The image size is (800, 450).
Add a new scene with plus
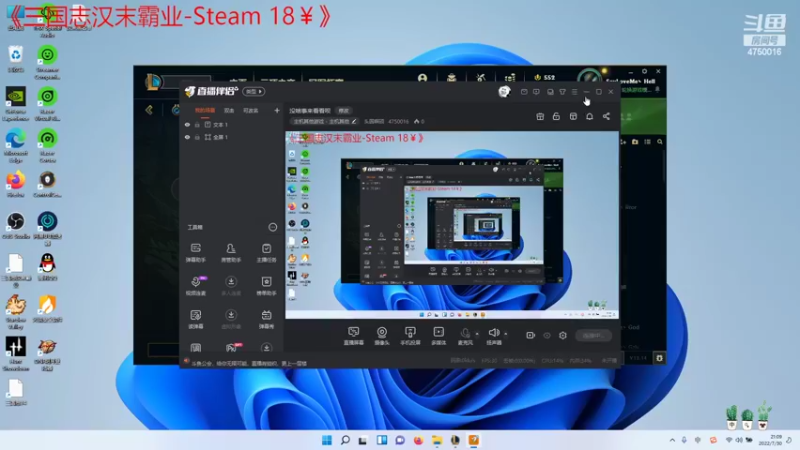(277, 110)
